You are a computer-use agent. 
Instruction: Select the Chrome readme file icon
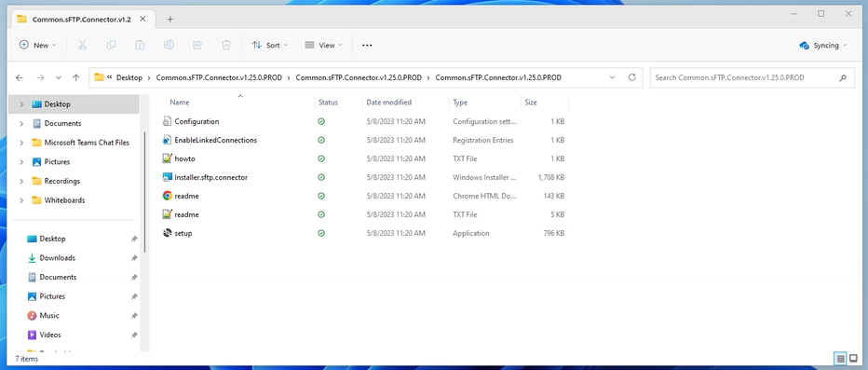tap(168, 196)
